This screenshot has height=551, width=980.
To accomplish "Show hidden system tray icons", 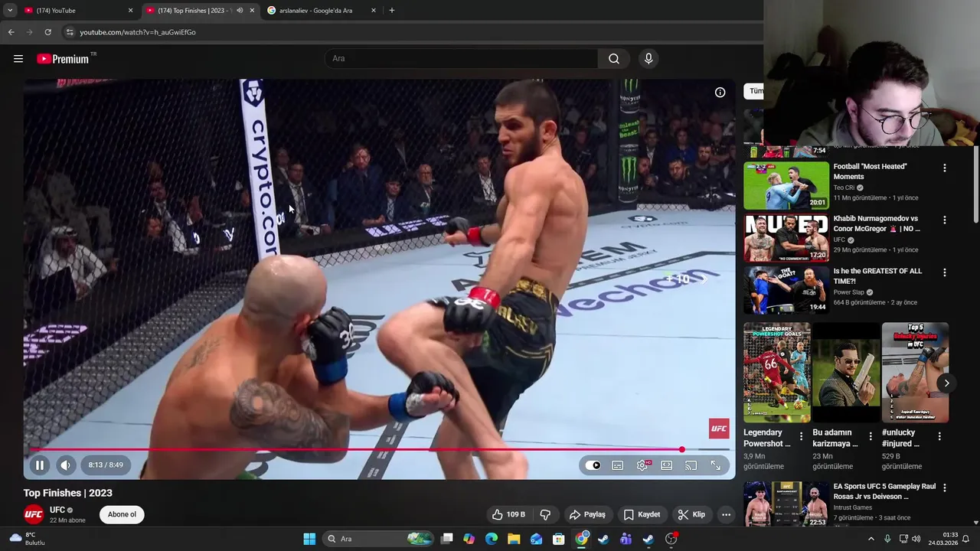I will tap(871, 539).
